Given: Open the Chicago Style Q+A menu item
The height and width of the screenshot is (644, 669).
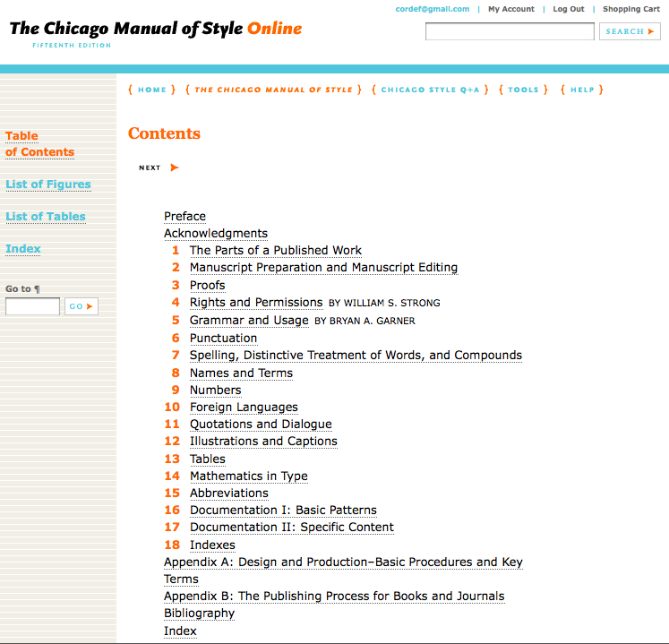Looking at the screenshot, I should [x=435, y=90].
